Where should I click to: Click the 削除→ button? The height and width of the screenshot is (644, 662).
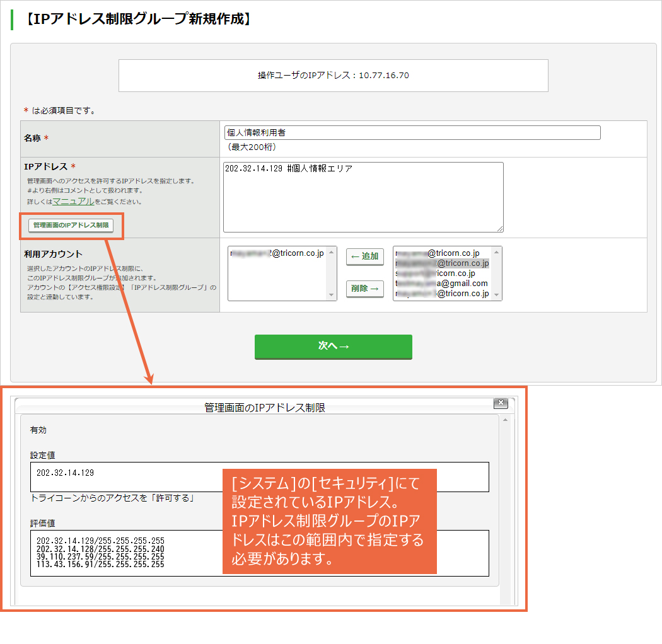tap(365, 289)
